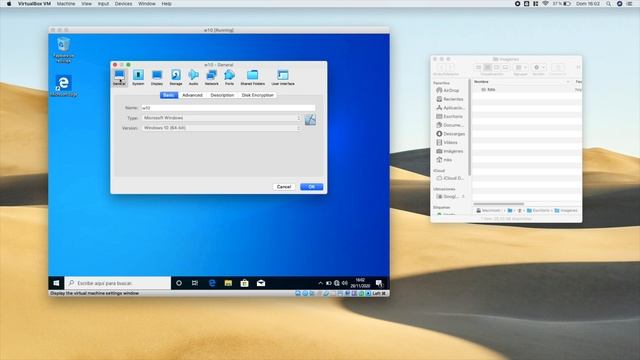This screenshot has width=640, height=360.
Task: Select Descargas in the Finder sidebar
Action: (x=451, y=134)
